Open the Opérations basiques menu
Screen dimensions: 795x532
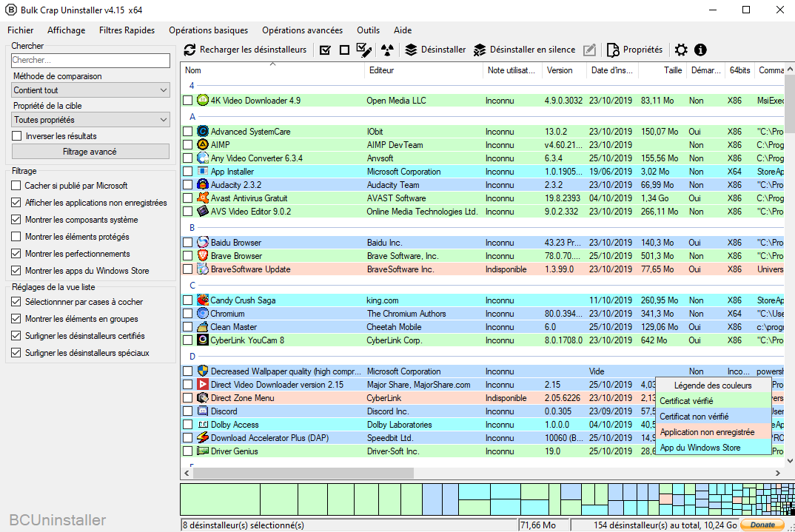click(209, 30)
